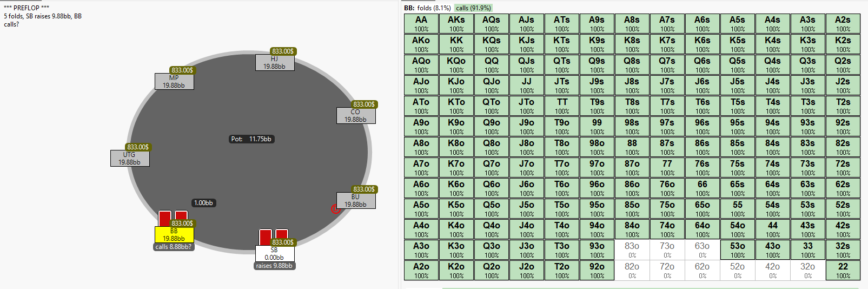This screenshot has width=868, height=289.
Task: Click the "calls 8.88bb?" action label
Action: 173,247
